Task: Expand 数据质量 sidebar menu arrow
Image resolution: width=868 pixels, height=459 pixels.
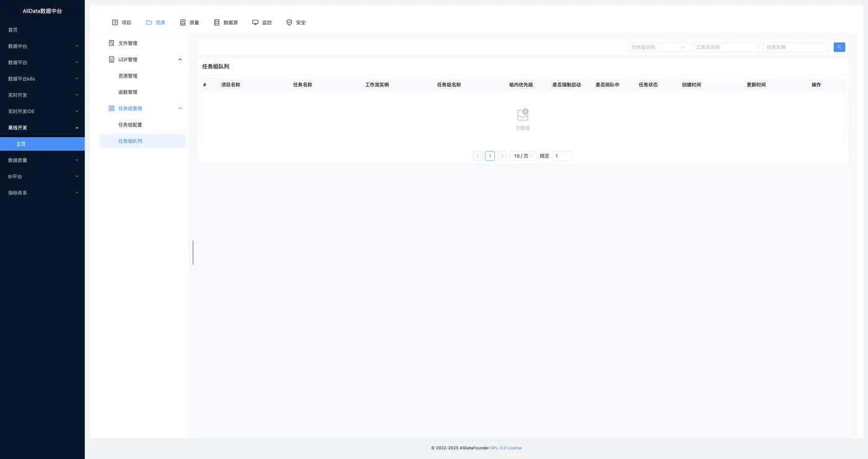Action: (x=77, y=160)
